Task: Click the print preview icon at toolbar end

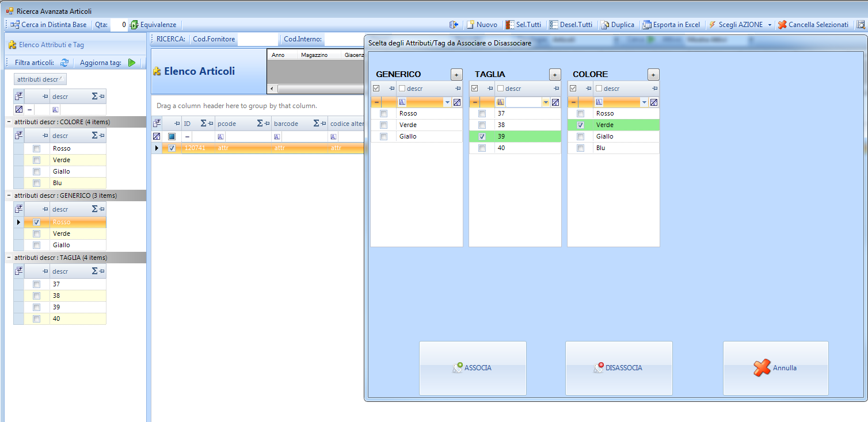Action: (x=861, y=25)
